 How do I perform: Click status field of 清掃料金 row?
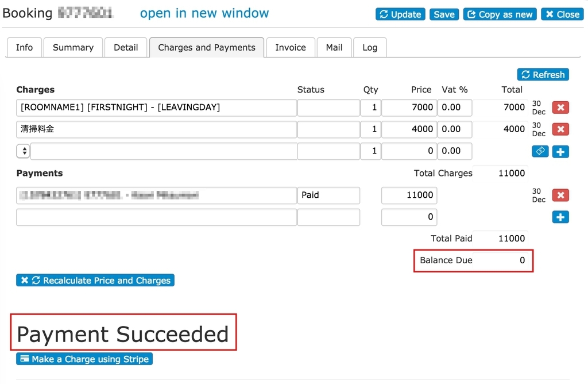(328, 129)
